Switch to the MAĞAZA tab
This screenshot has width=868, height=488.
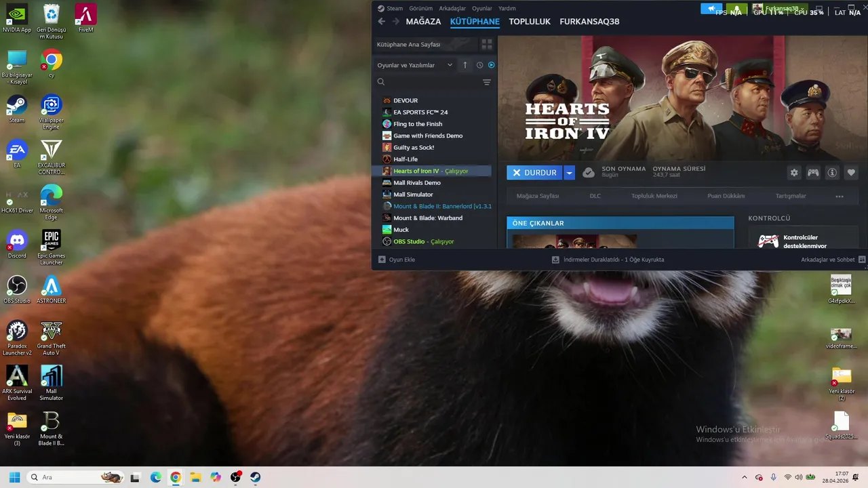(x=423, y=22)
